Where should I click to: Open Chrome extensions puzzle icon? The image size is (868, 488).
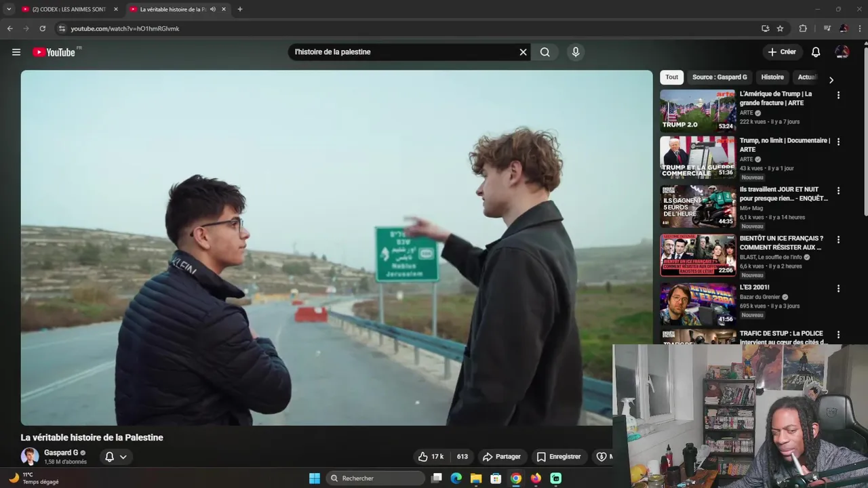coord(803,28)
